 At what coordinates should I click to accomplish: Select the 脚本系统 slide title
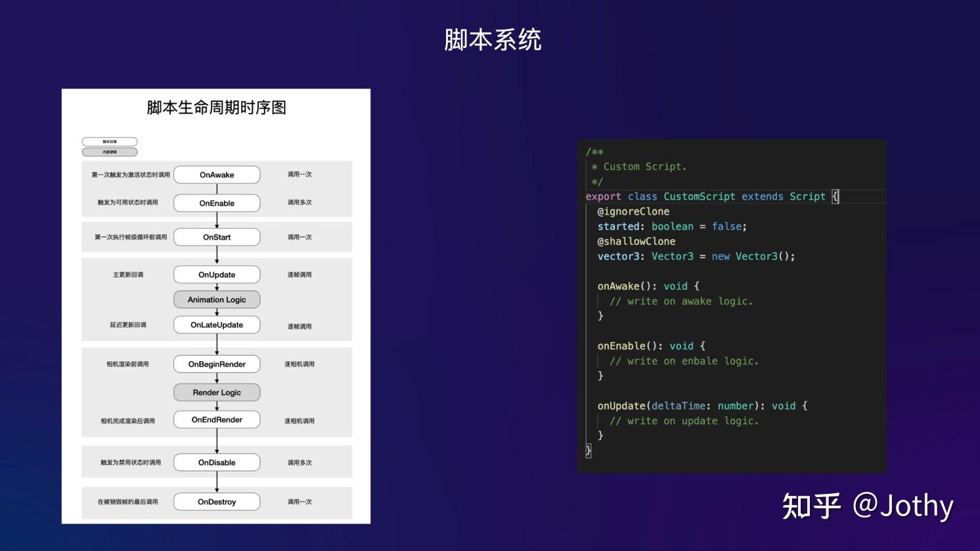492,39
